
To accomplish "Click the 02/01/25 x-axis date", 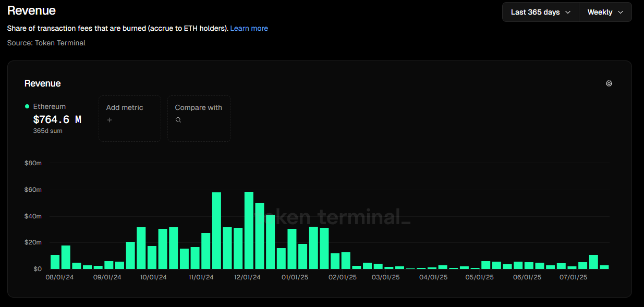I will (343, 277).
